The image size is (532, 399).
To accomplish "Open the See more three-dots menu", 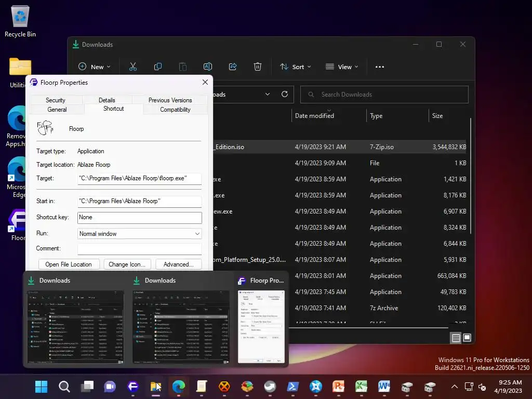I will pos(380,67).
